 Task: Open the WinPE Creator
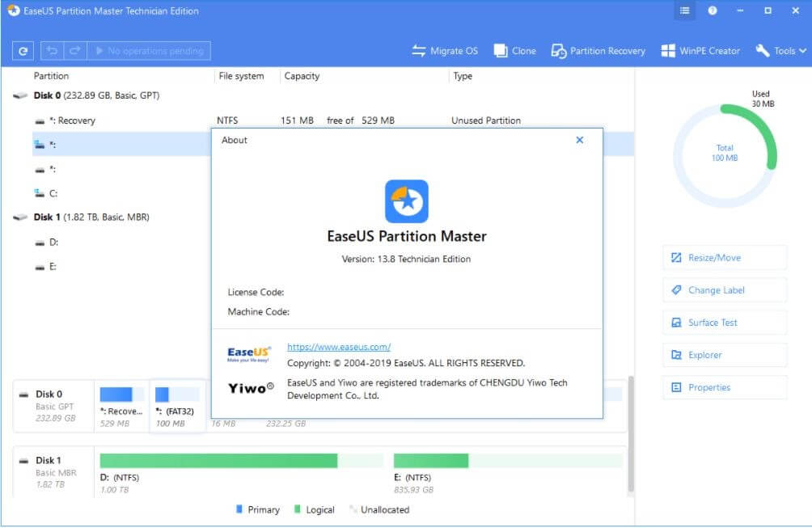tap(700, 50)
